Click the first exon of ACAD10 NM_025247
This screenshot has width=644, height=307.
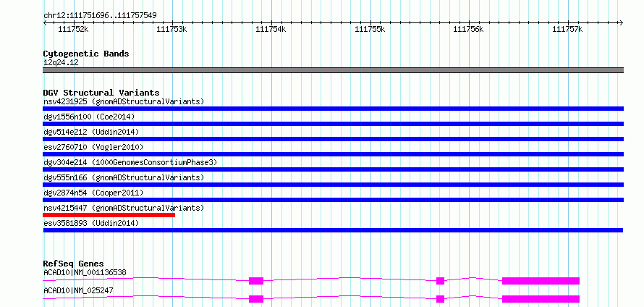(256, 299)
